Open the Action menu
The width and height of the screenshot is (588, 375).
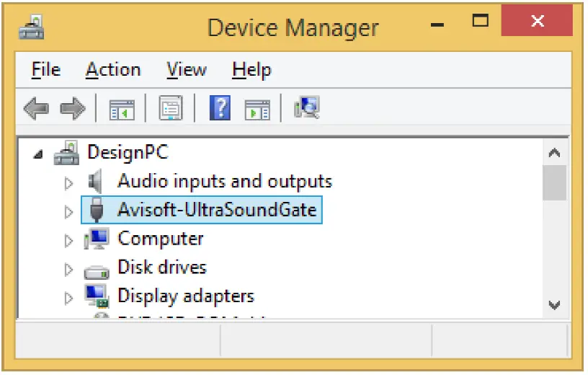point(113,70)
